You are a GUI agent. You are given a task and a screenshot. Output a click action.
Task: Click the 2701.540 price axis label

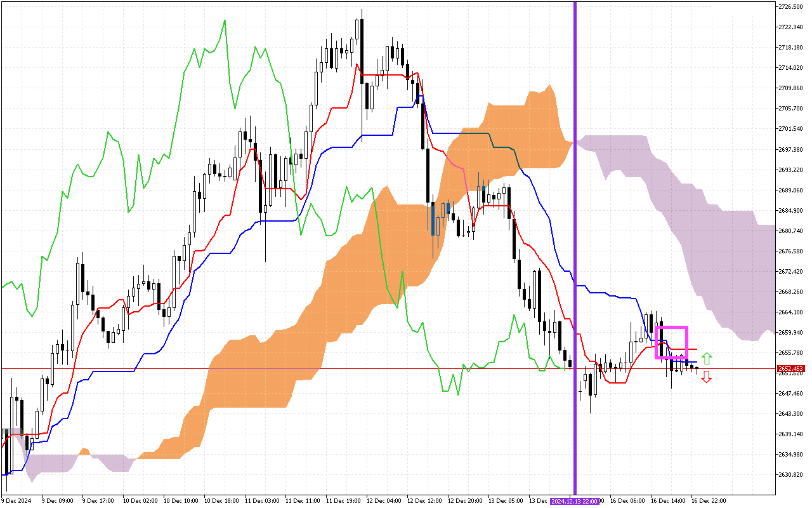pos(791,128)
